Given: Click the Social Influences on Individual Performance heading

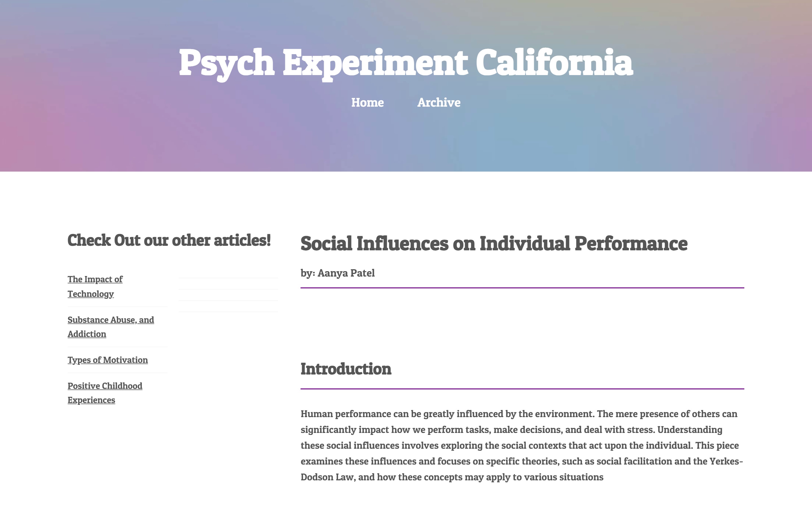Looking at the screenshot, I should coord(494,243).
